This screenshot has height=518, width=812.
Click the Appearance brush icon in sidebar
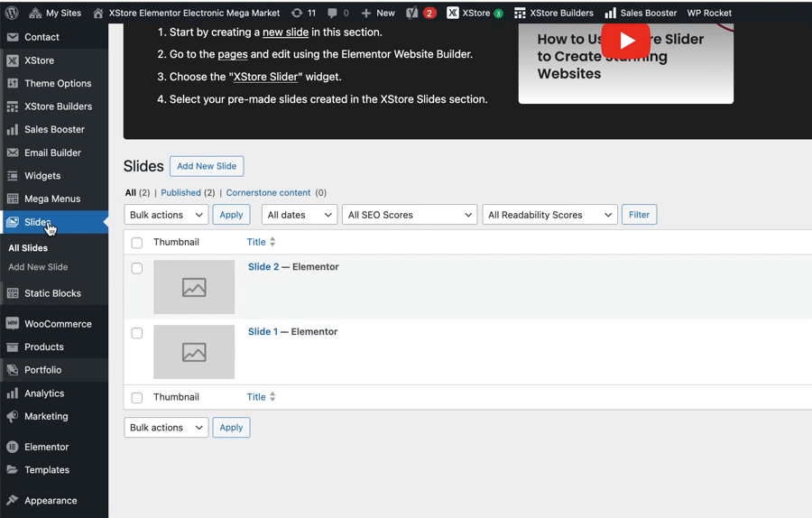(13, 500)
